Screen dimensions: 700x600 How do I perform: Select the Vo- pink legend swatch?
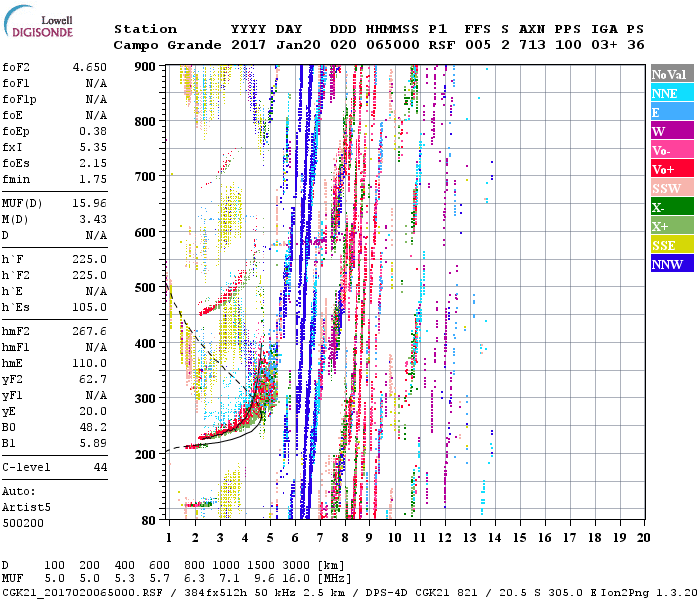(672, 150)
